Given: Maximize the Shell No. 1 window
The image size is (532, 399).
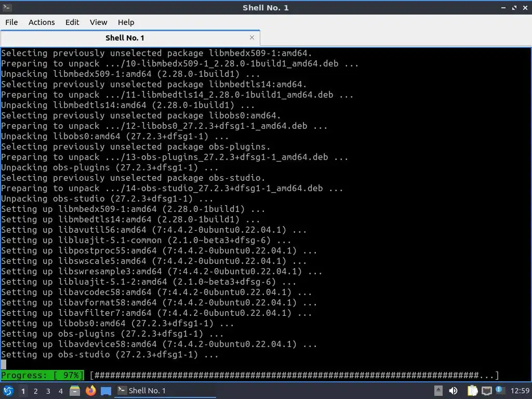Looking at the screenshot, I should click(x=514, y=7).
